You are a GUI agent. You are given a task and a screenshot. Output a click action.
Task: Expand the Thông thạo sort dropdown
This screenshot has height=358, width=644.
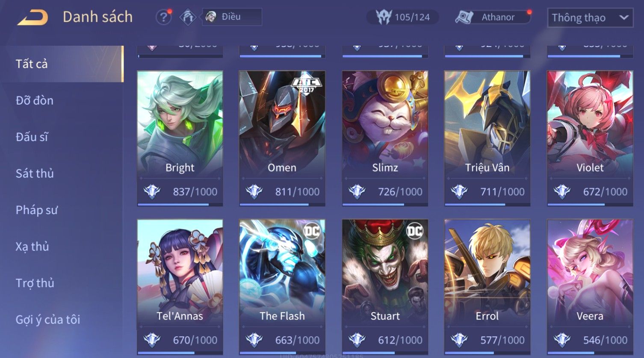click(x=590, y=18)
